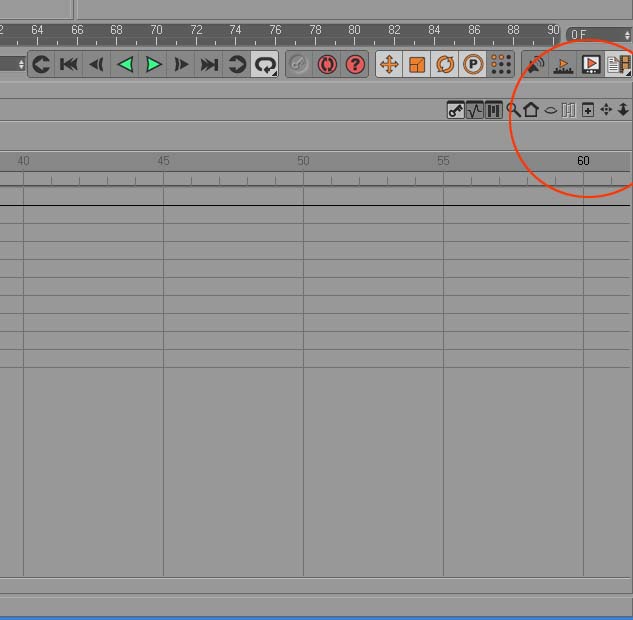633x620 pixels.
Task: Click frame 40 on lower timeline ruler
Action: (23, 161)
